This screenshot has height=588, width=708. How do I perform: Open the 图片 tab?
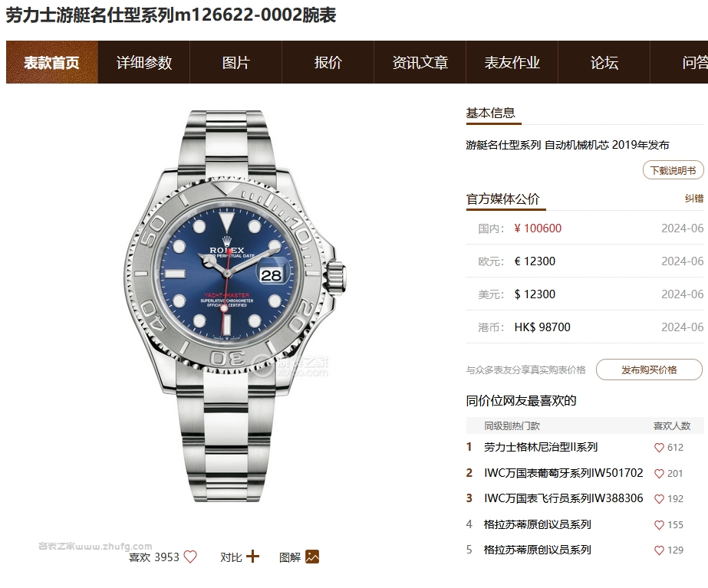236,62
